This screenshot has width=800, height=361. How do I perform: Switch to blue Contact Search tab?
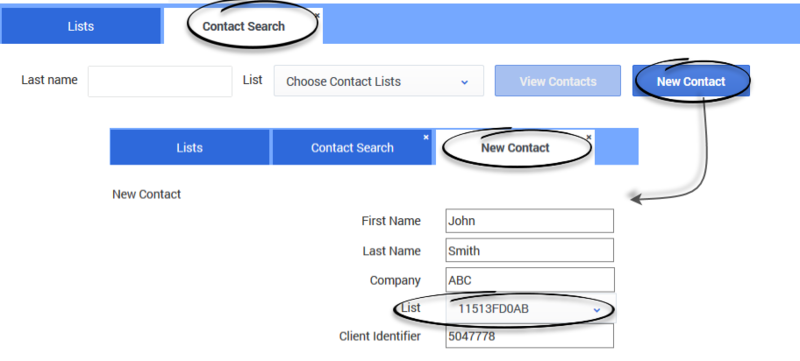[x=352, y=147]
